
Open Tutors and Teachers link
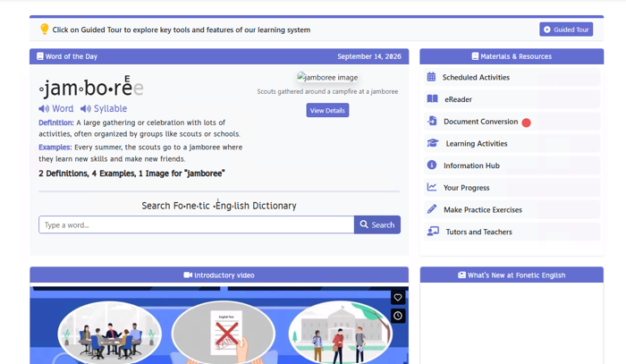coord(512,232)
